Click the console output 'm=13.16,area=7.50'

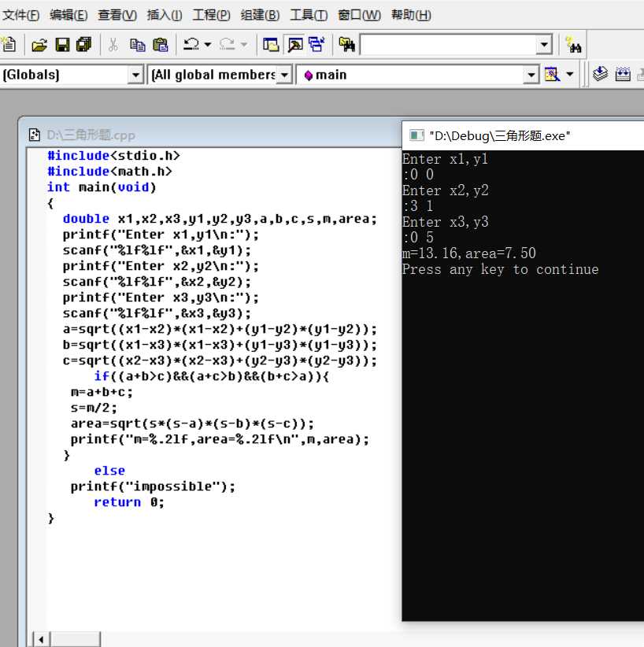point(469,253)
